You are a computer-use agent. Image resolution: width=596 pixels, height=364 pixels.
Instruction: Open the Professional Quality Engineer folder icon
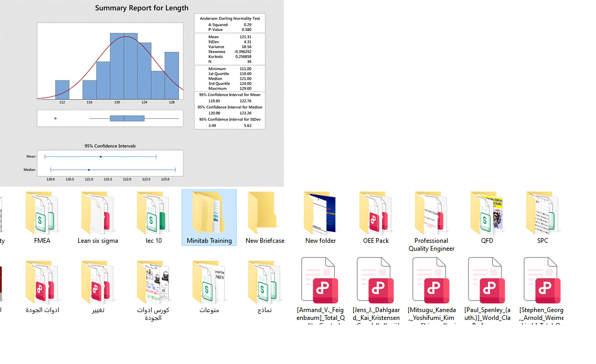pos(431,213)
